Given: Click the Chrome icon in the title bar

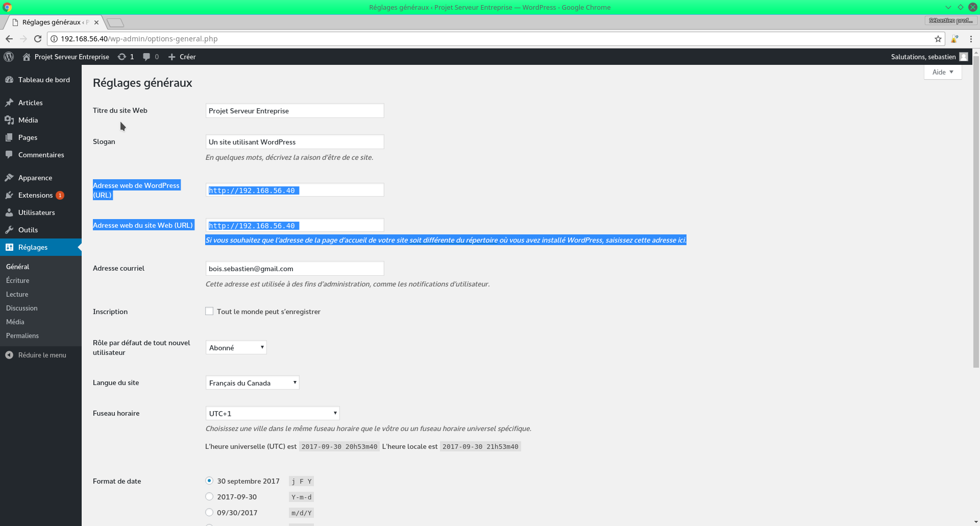Looking at the screenshot, I should 7,7.
